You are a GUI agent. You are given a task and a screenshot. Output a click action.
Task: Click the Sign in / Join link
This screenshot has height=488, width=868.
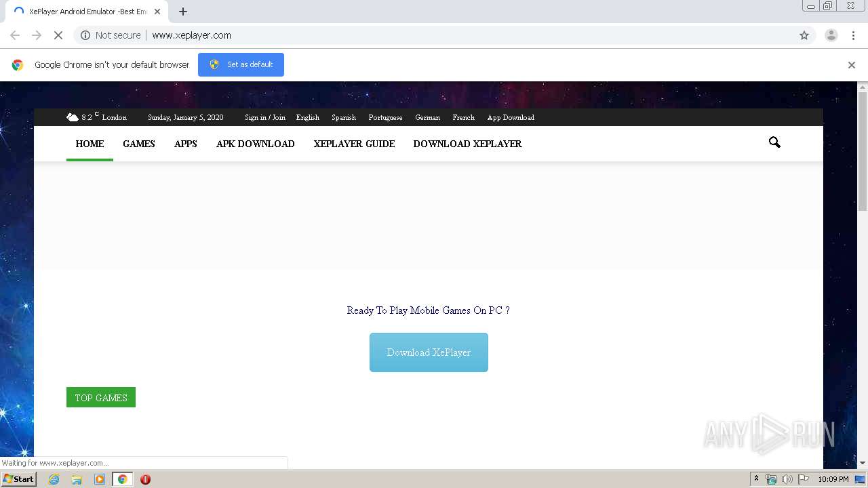tap(265, 117)
